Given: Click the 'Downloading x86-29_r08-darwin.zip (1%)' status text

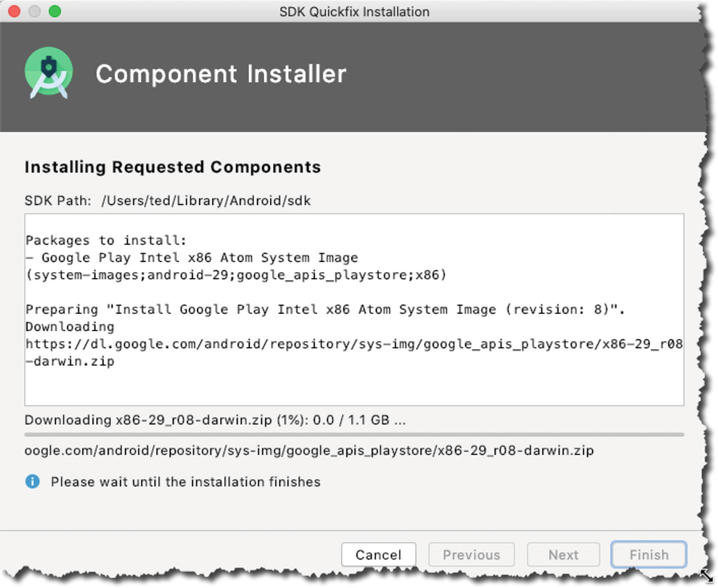Looking at the screenshot, I should point(215,420).
